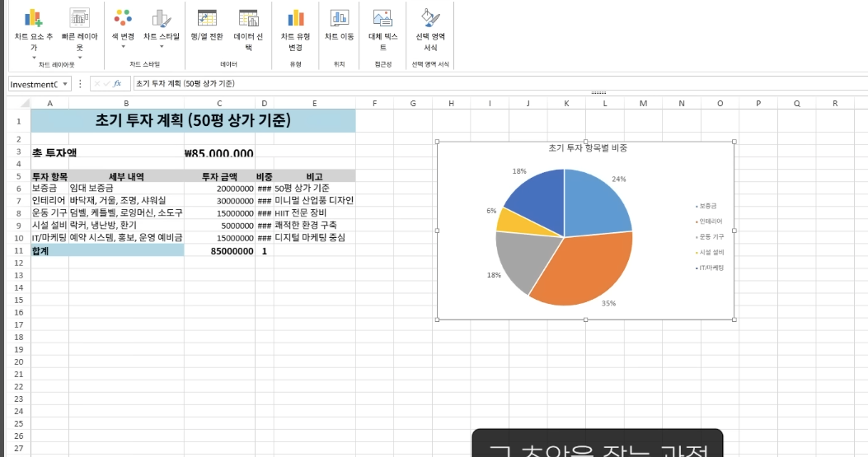Click the HIIT 전문 장비 cell
This screenshot has width=868, height=457.
tap(314, 213)
